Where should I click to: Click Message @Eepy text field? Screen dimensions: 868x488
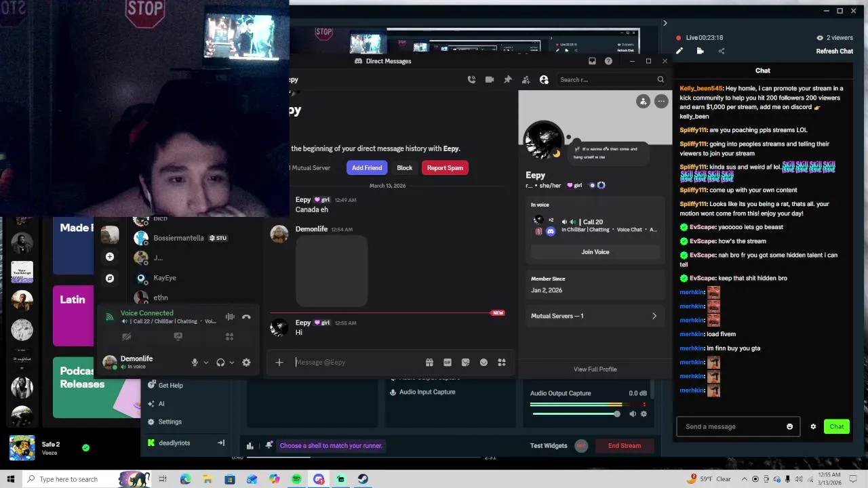[356, 363]
